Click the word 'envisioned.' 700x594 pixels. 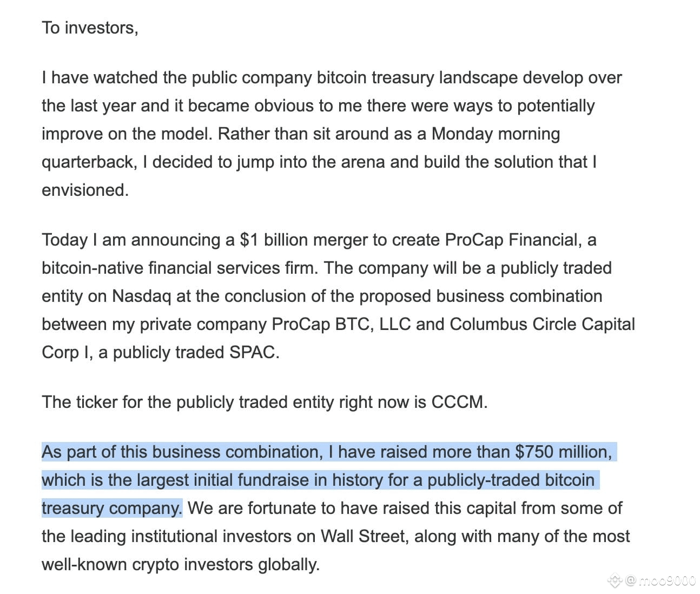pos(85,190)
